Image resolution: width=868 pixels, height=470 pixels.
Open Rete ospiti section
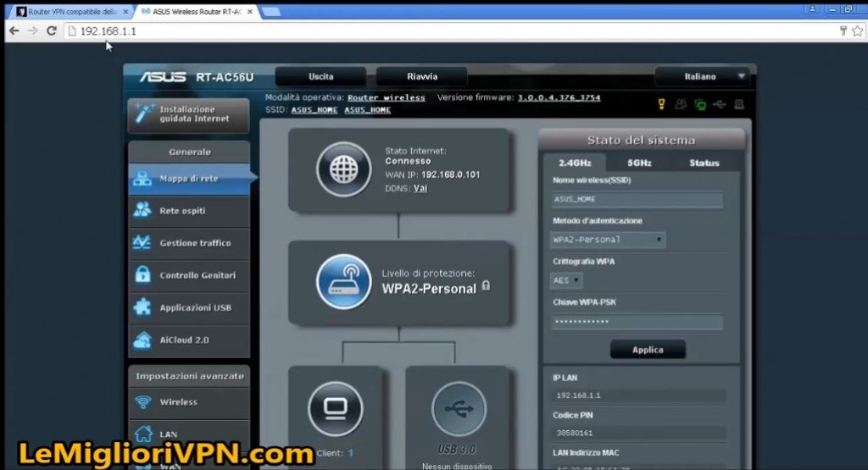click(189, 211)
